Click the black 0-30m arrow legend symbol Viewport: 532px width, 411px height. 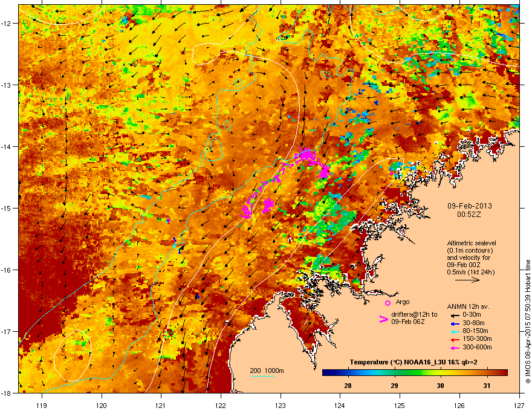tap(455, 315)
